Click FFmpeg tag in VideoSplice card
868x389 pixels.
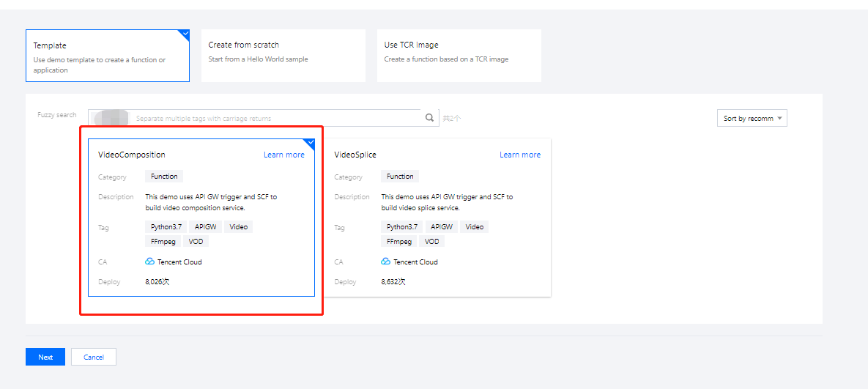click(400, 241)
